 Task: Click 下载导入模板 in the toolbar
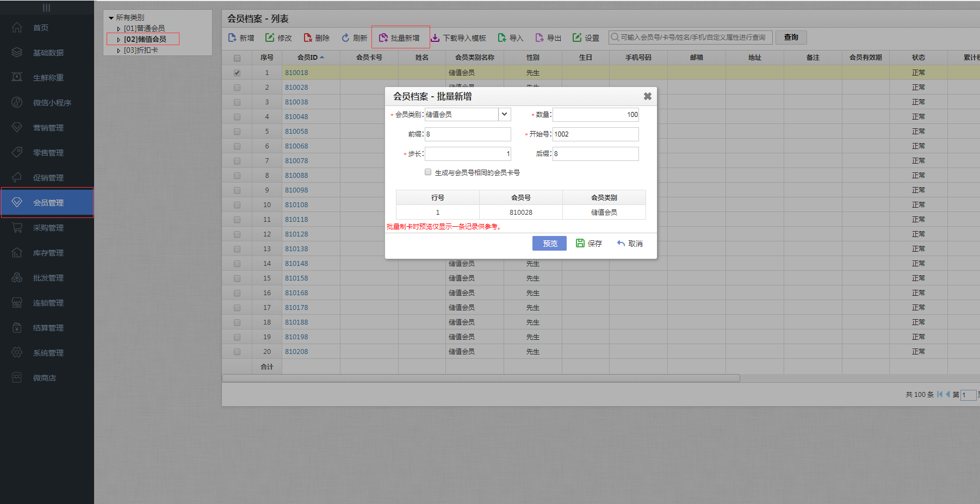458,38
